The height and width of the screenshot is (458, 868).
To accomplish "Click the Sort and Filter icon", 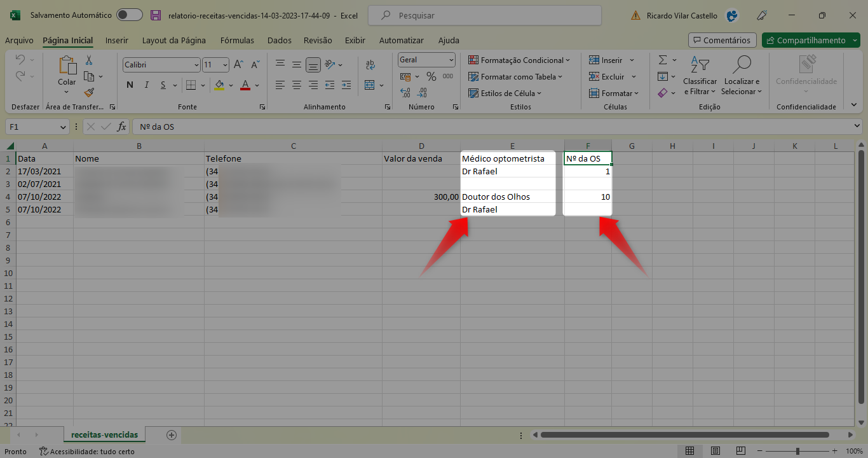I will tap(700, 65).
